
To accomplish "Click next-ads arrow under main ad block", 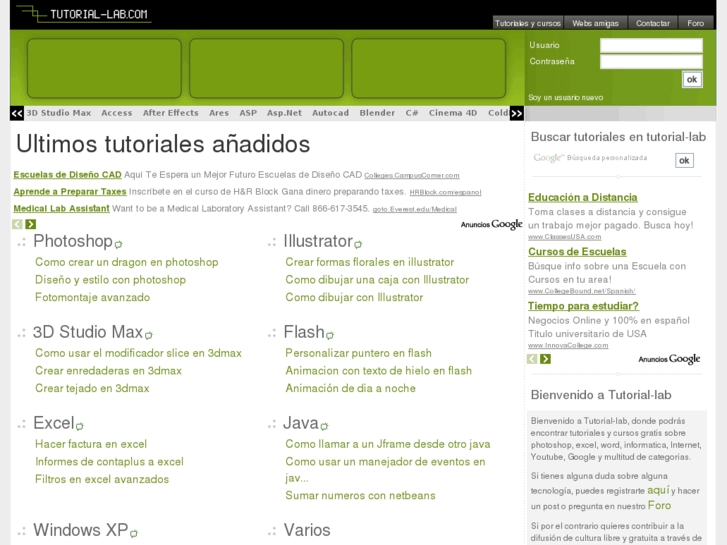I will [31, 224].
